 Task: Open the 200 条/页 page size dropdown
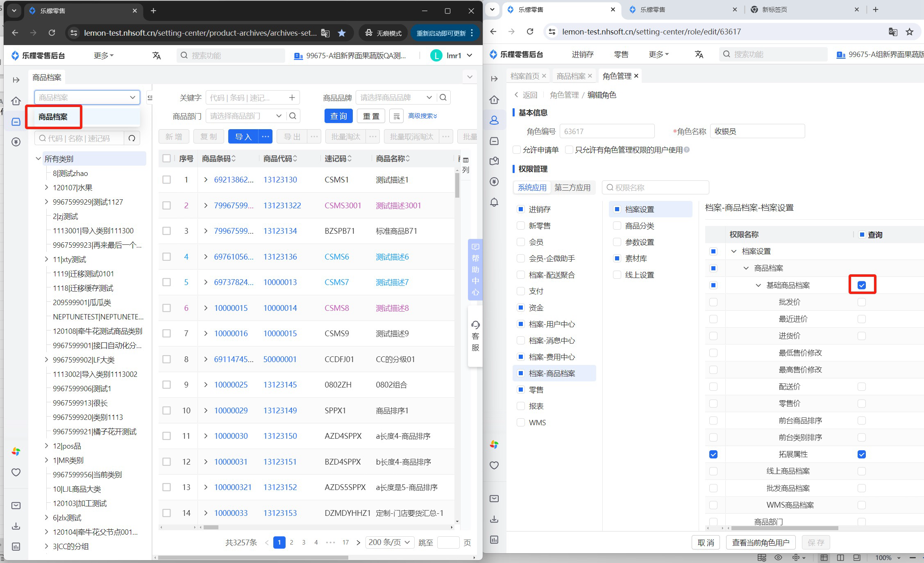coord(389,542)
